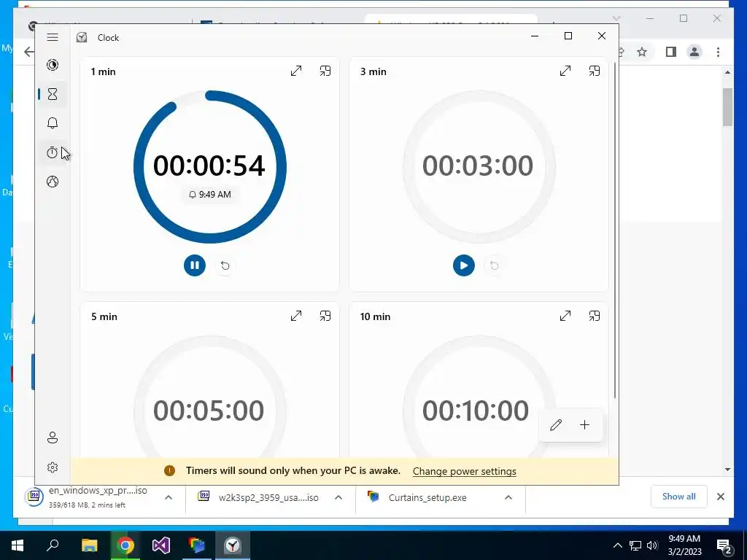The width and height of the screenshot is (747, 560).
Task: Open the Windows Start menu
Action: pyautogui.click(x=18, y=545)
